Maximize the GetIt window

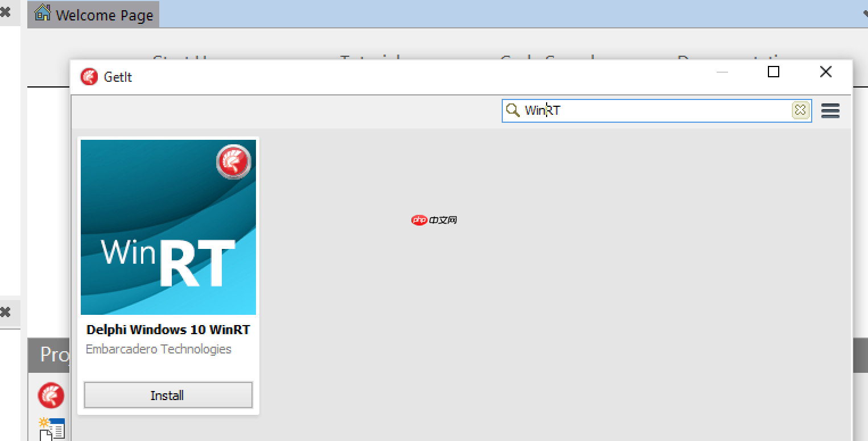coord(774,72)
